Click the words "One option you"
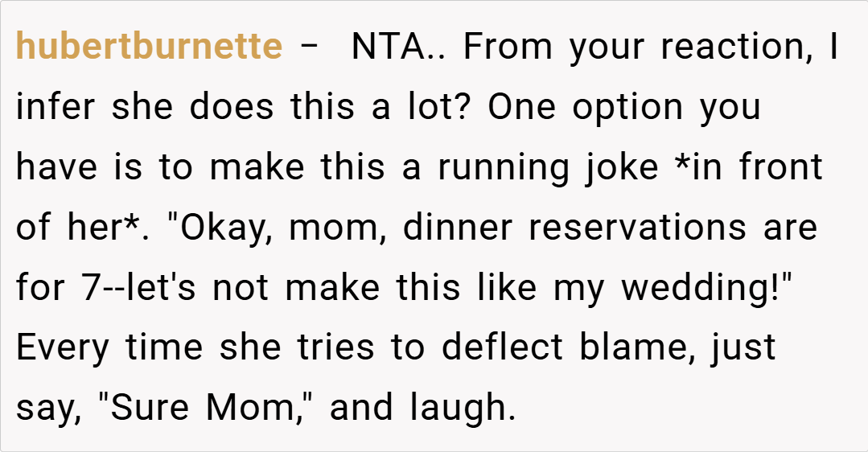Viewport: 868px width, 452px height. [x=623, y=108]
